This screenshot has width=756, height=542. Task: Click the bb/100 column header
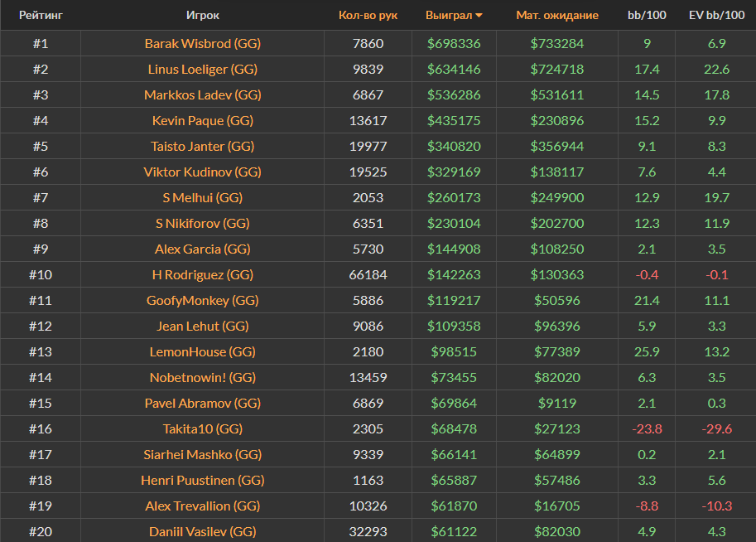click(646, 15)
